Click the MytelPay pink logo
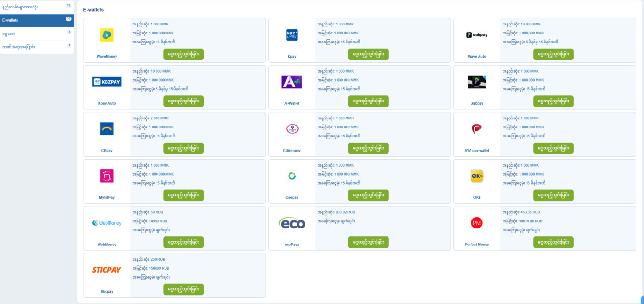 [107, 176]
